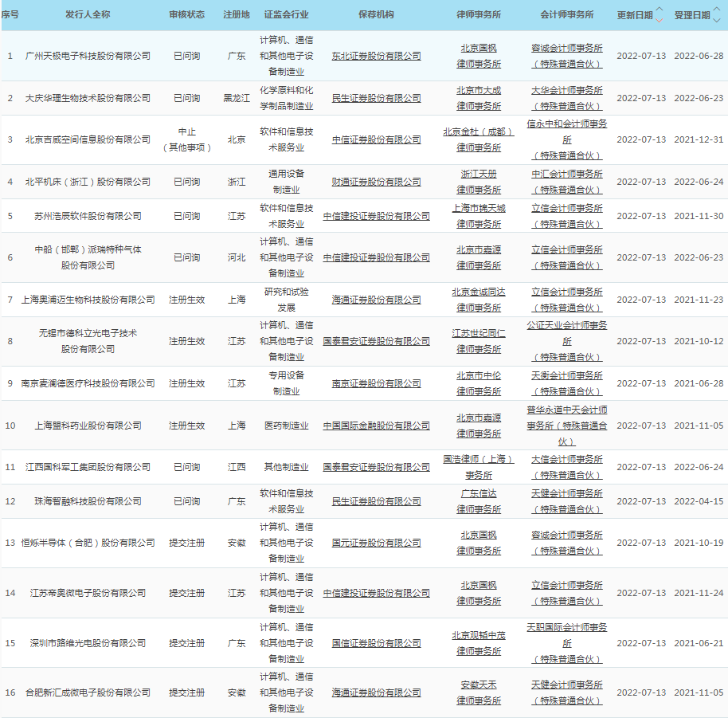Sort 受理日期 column ascending with up arrow

coord(717,10)
